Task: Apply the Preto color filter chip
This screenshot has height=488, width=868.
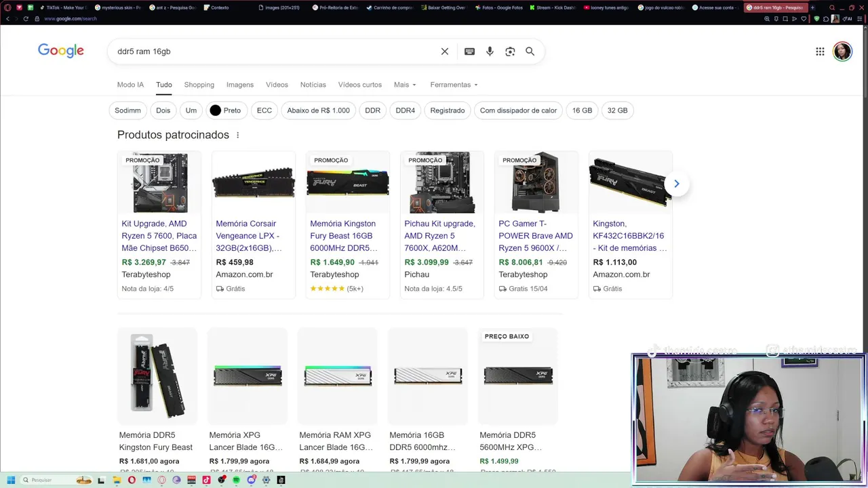Action: (226, 110)
